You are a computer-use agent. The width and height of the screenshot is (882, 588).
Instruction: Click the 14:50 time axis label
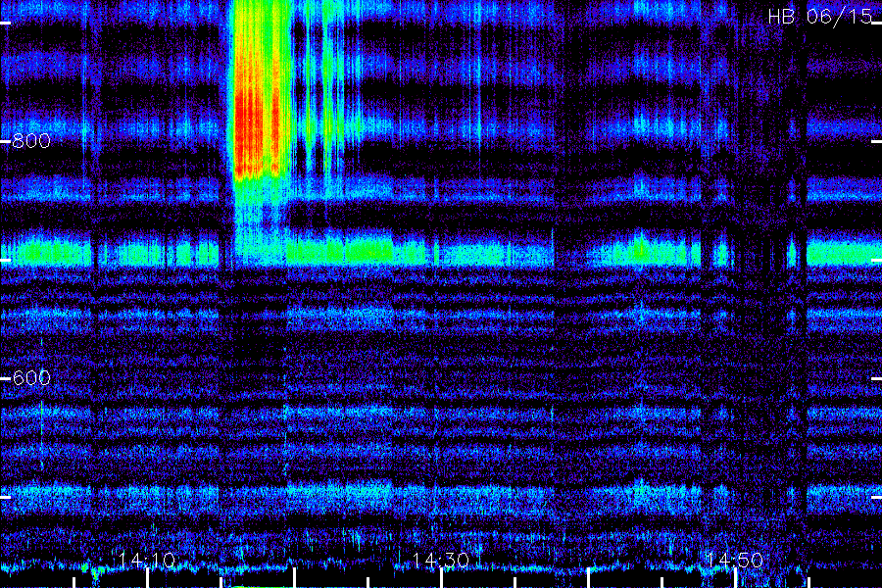[735, 560]
